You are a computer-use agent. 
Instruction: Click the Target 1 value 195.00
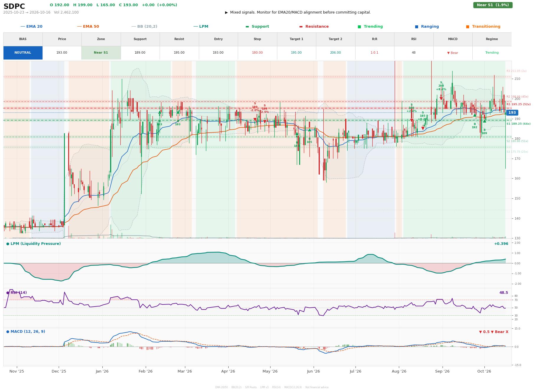pyautogui.click(x=296, y=53)
